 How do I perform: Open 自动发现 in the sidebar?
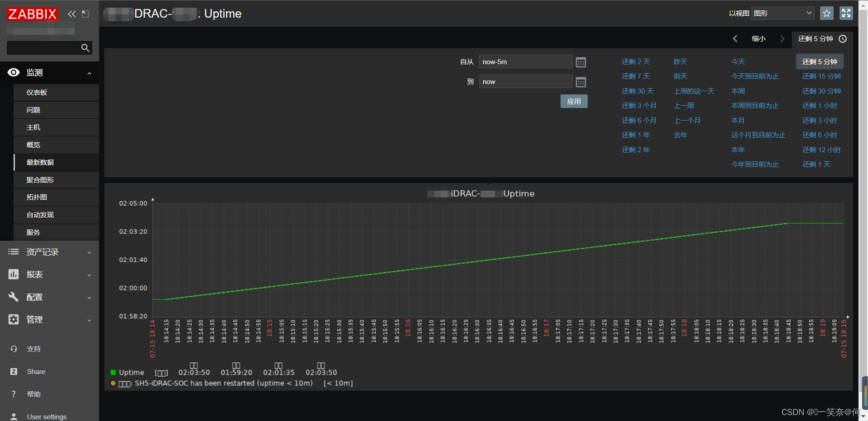pos(56,215)
